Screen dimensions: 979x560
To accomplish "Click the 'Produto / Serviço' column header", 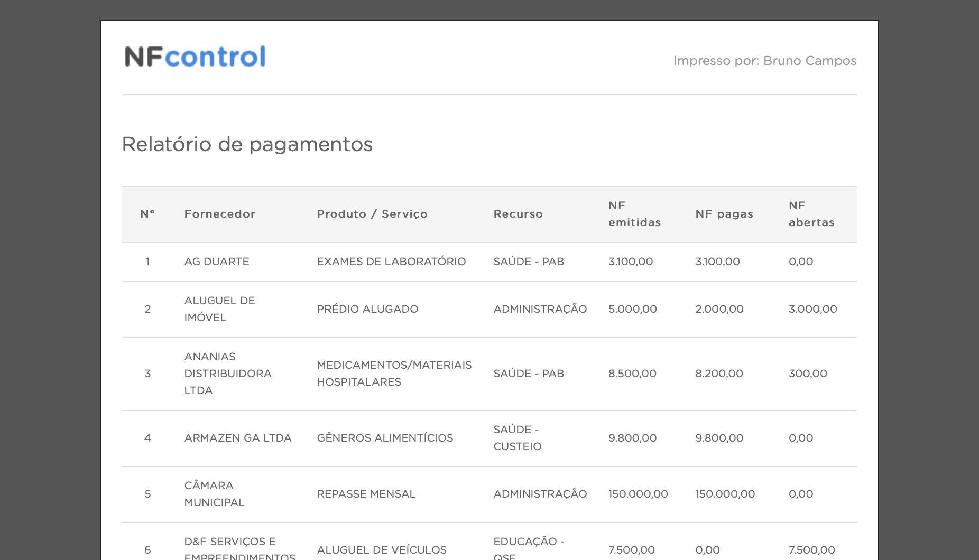I will click(372, 214).
